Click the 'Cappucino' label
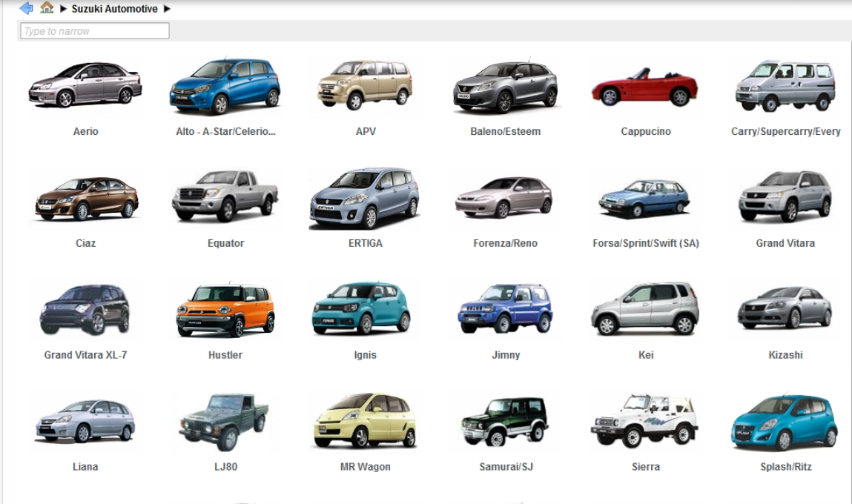 [646, 131]
